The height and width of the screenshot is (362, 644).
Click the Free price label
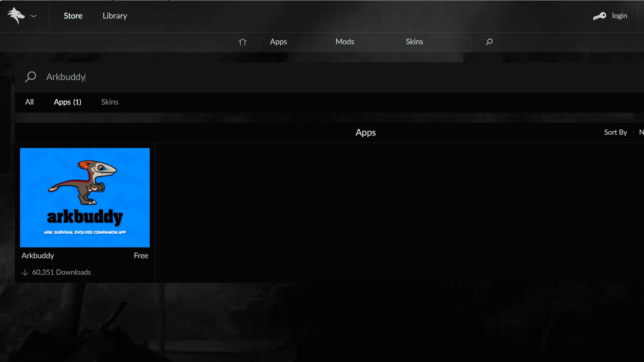pyautogui.click(x=141, y=256)
